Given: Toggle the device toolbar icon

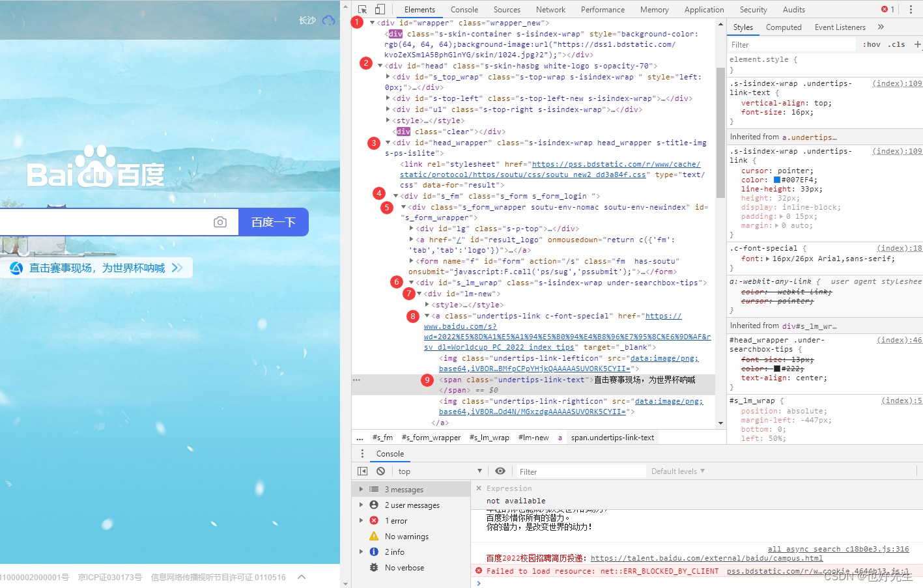Looking at the screenshot, I should pos(380,9).
